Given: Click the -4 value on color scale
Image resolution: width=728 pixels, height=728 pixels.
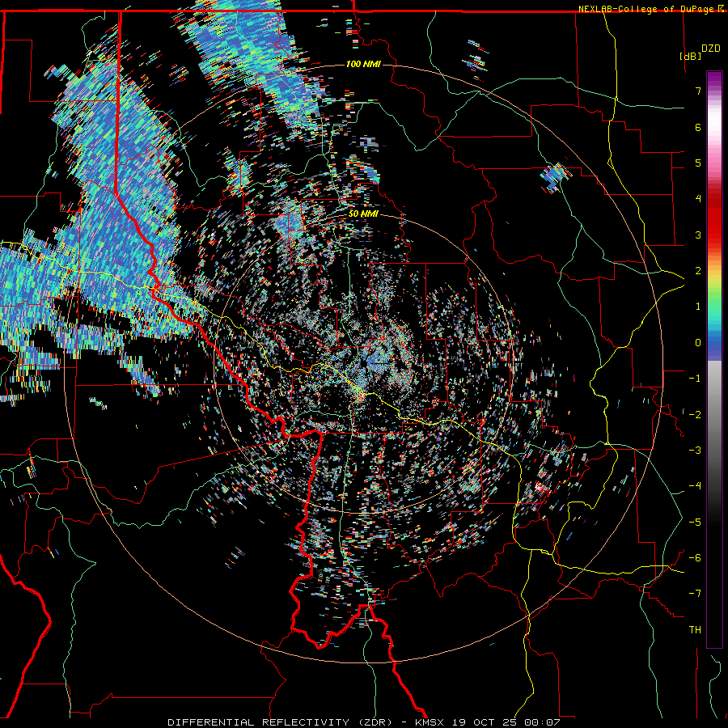Looking at the screenshot, I should 695,486.
